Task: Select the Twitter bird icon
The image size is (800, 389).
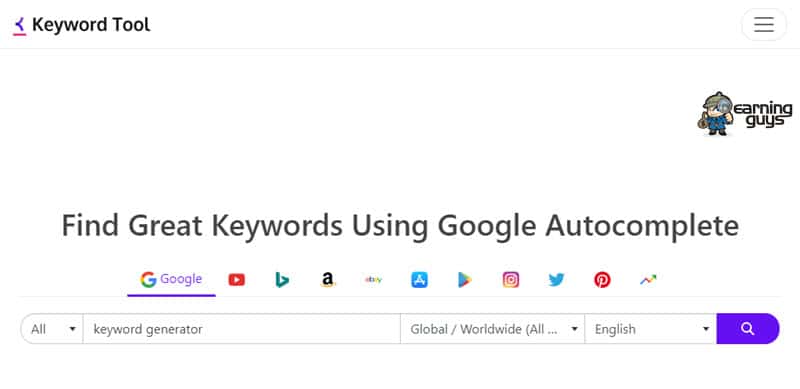Action: (557, 280)
